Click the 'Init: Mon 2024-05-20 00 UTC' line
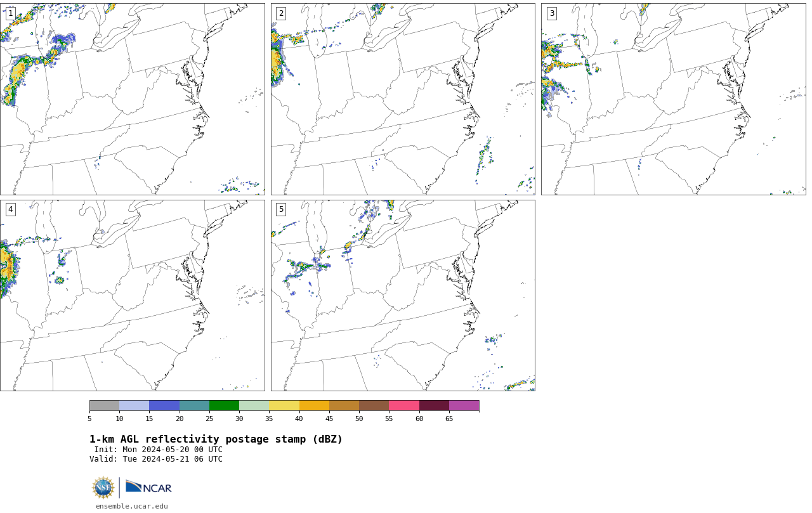Viewport: 812px width, 513px height. pyautogui.click(x=159, y=450)
